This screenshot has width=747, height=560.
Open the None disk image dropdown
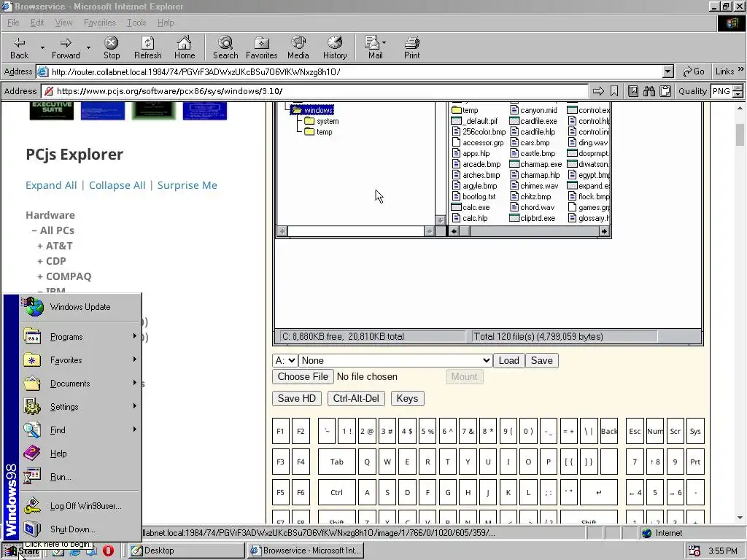[395, 360]
